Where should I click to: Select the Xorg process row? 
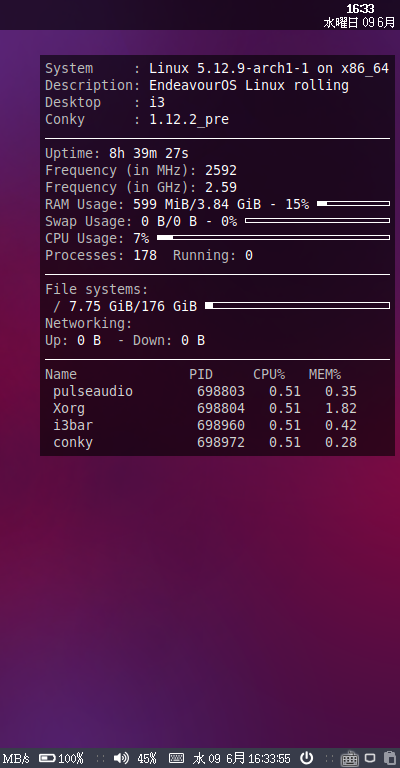click(x=205, y=408)
